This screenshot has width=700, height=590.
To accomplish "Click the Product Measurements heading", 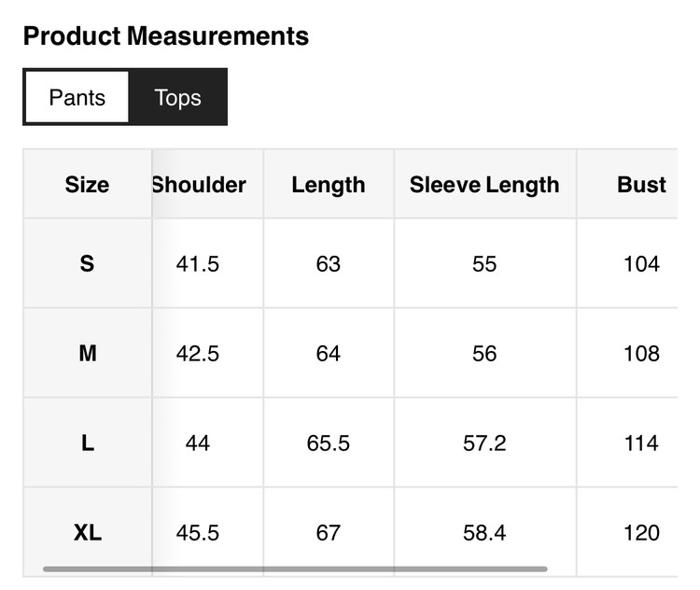I will click(166, 36).
